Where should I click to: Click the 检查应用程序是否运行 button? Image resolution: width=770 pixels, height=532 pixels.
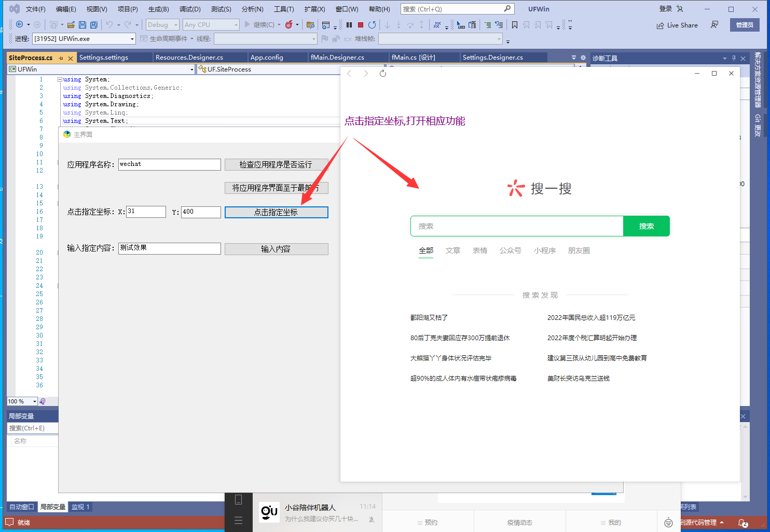tap(276, 164)
